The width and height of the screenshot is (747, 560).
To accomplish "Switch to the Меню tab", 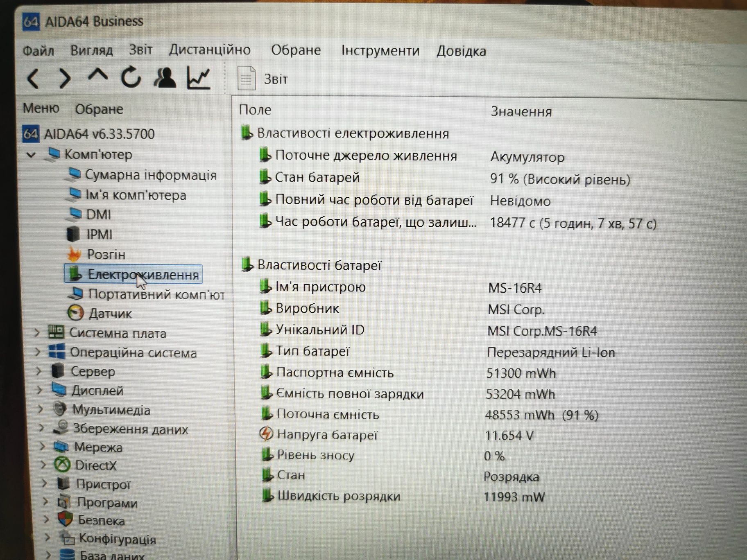I will [x=41, y=108].
